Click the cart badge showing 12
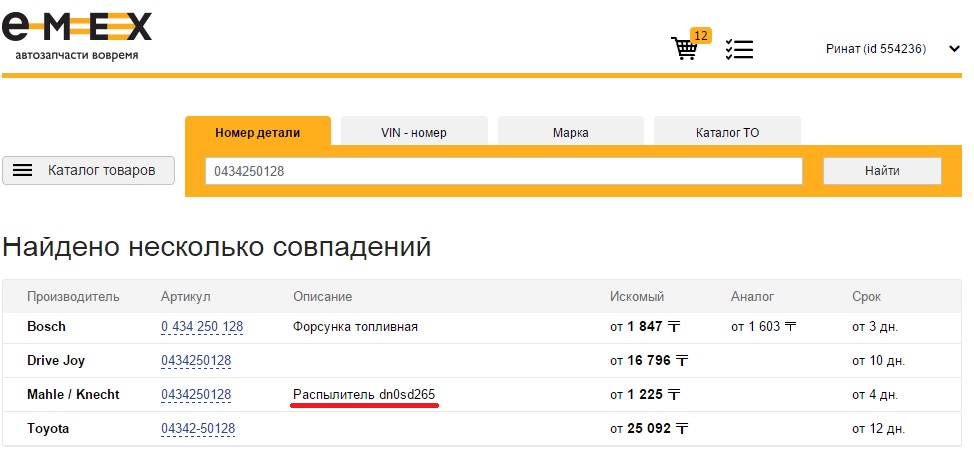The image size is (974, 452). 701,35
